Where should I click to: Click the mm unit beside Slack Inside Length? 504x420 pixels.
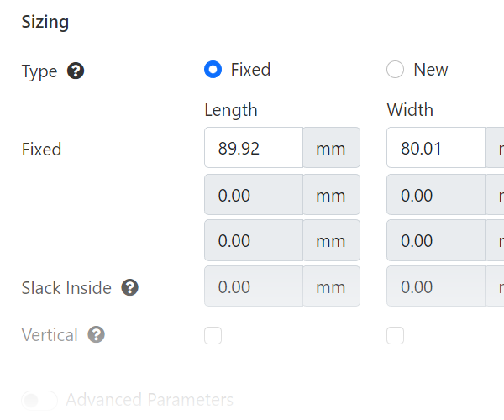(331, 286)
